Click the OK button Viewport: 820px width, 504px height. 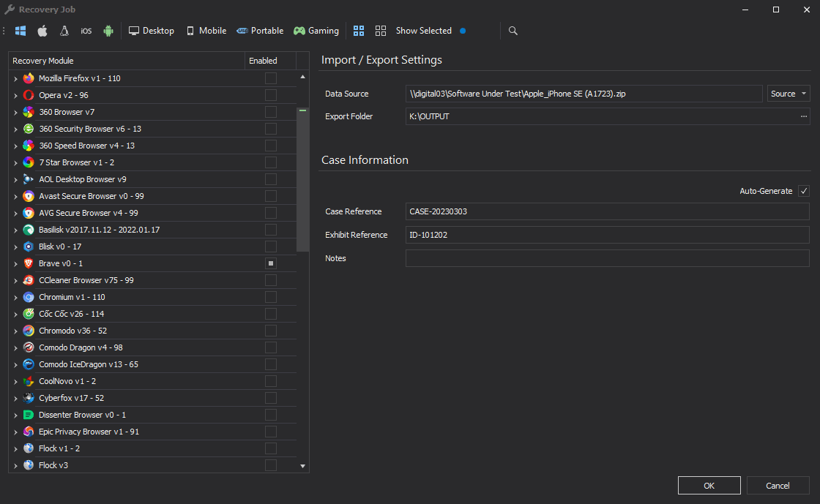click(709, 485)
